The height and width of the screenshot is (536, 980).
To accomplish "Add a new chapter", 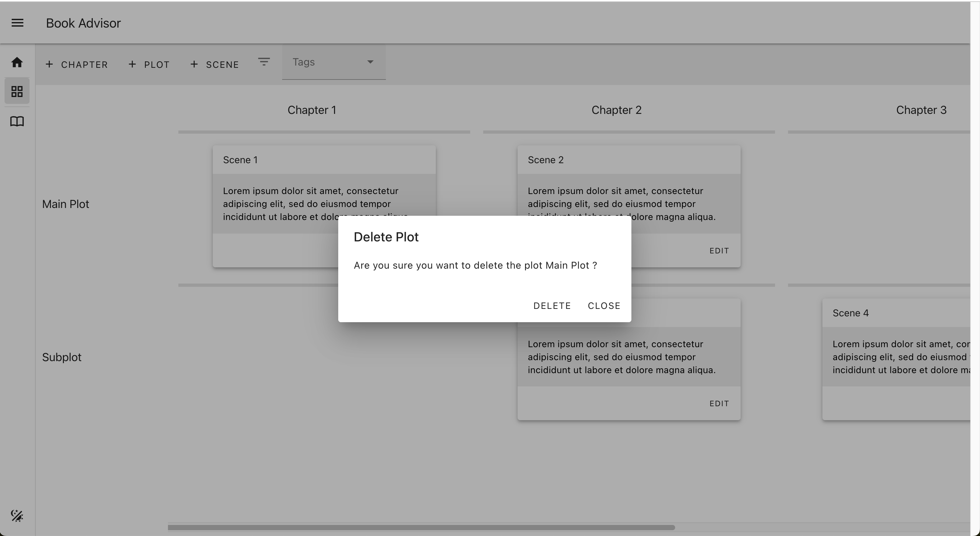I will pos(77,64).
